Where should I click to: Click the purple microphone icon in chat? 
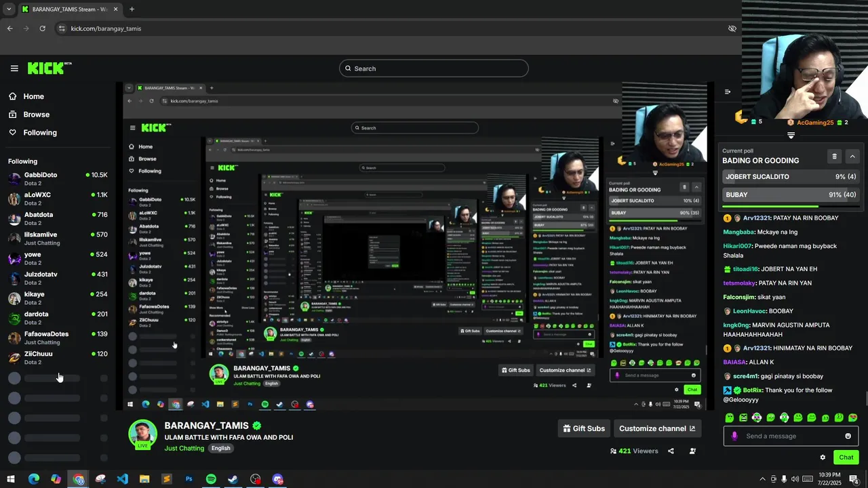tap(734, 436)
